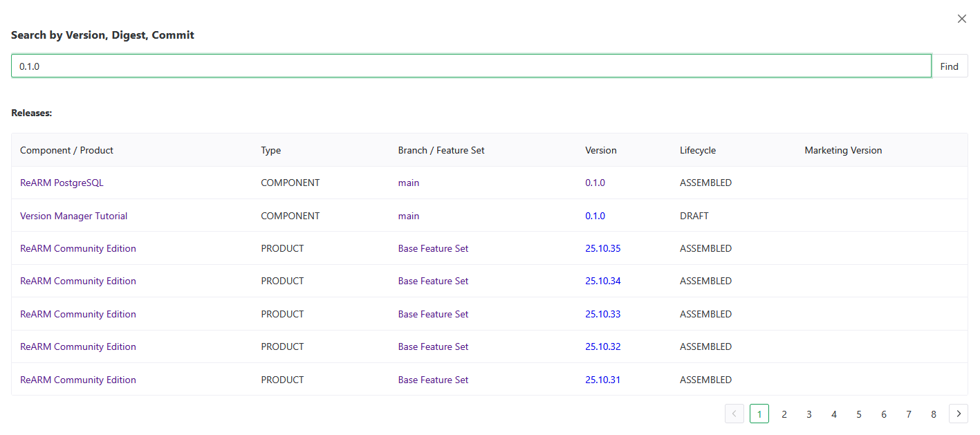The height and width of the screenshot is (435, 980).
Task: Click the next page arrow in pagination
Action: (958, 414)
